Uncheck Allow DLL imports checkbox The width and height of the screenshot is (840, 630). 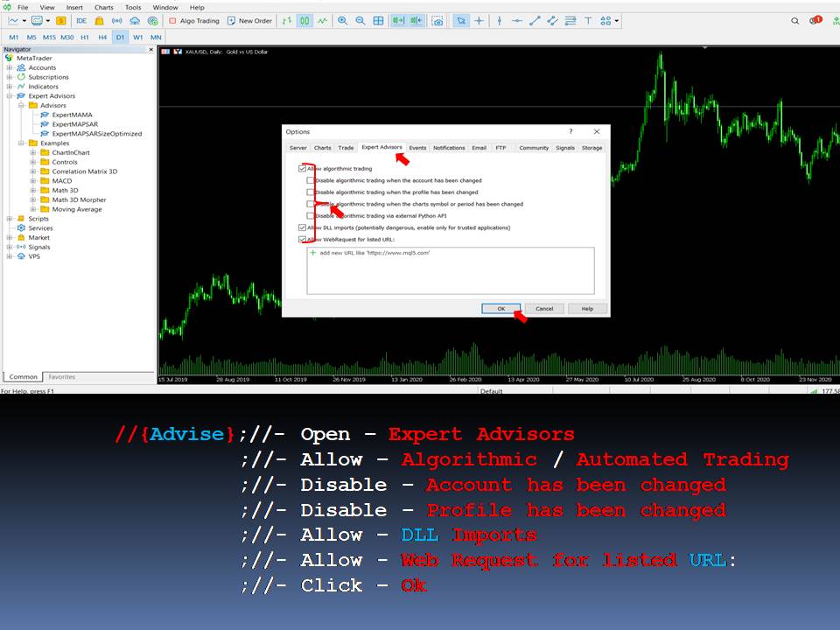pyautogui.click(x=302, y=227)
